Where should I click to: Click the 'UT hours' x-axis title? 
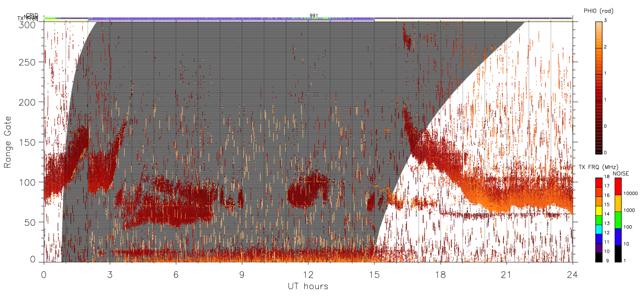[x=308, y=286]
